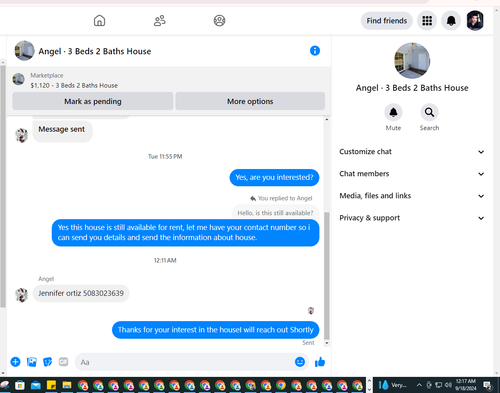Image resolution: width=500 pixels, height=393 pixels.
Task: Open the Marketplace listing thumbnail
Action: [x=18, y=79]
